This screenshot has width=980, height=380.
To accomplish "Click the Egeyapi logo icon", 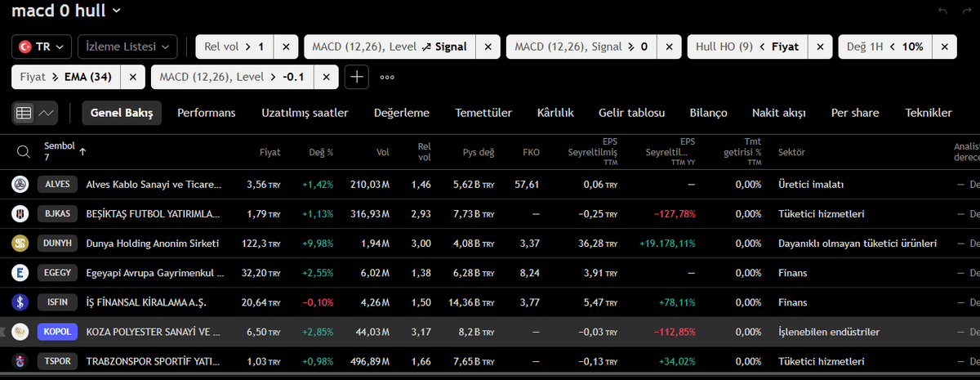I will click(20, 272).
